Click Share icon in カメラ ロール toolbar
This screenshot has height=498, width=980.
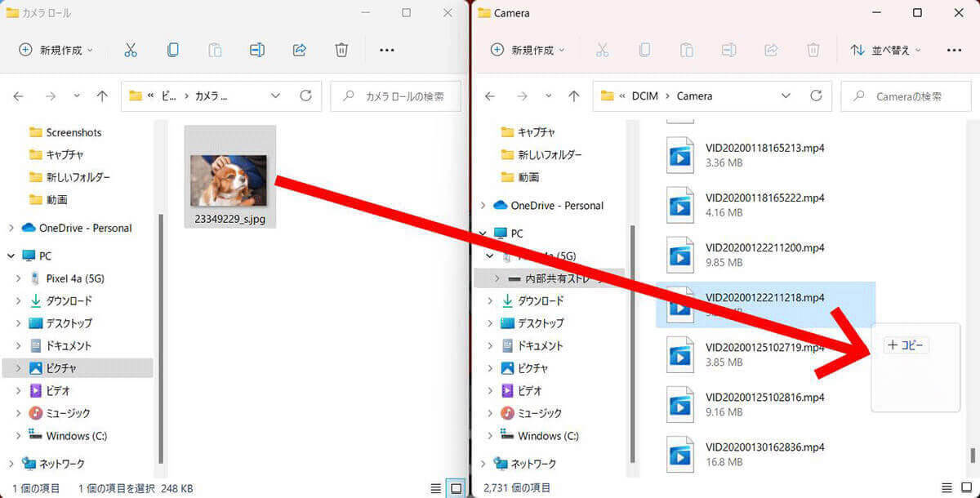(x=300, y=50)
